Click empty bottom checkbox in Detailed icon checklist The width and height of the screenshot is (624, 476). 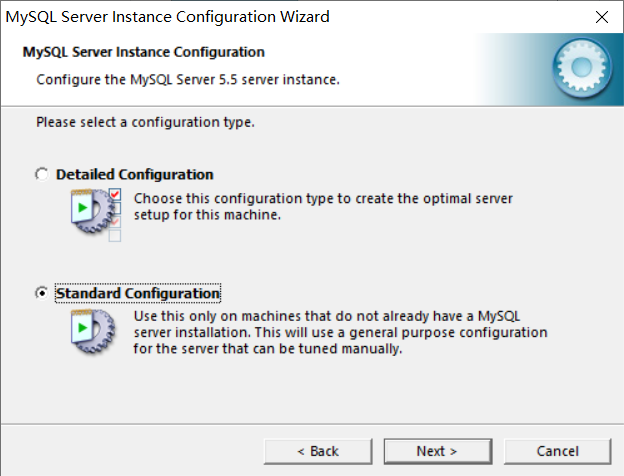tap(115, 236)
